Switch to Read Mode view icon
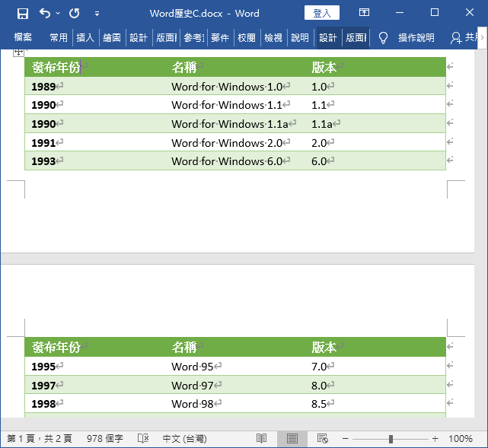The width and height of the screenshot is (488, 448). (261, 438)
